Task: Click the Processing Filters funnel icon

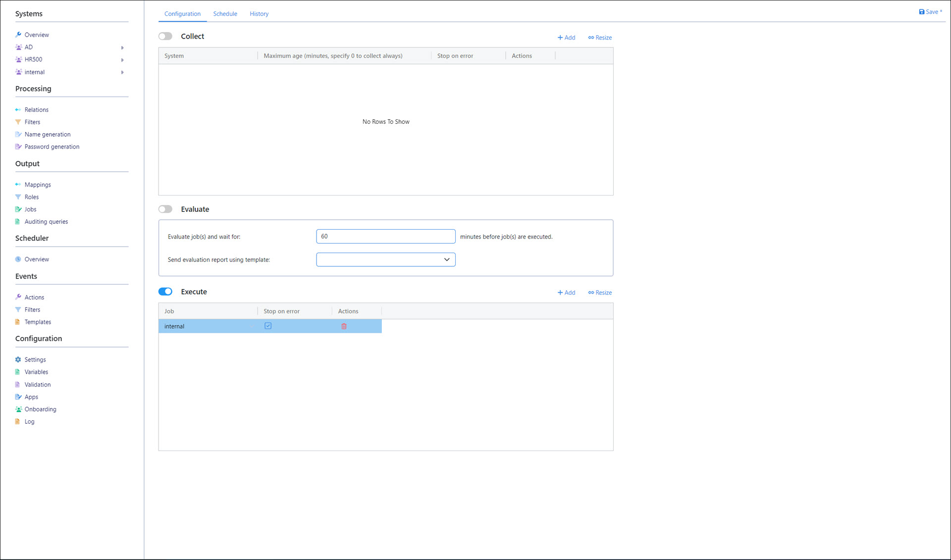Action: (x=18, y=122)
